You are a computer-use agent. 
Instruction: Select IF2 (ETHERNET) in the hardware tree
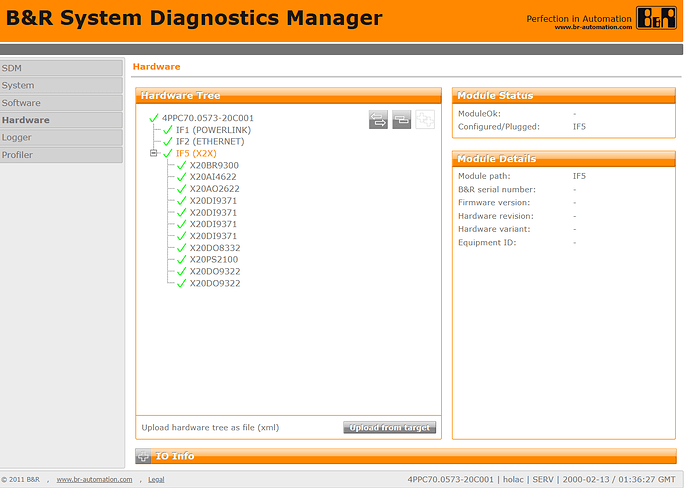[210, 142]
